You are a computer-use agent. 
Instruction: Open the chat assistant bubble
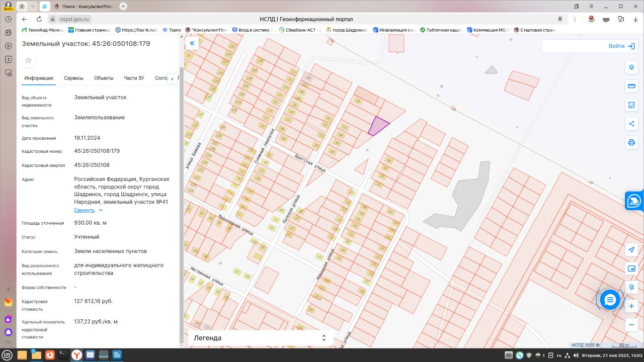610,300
